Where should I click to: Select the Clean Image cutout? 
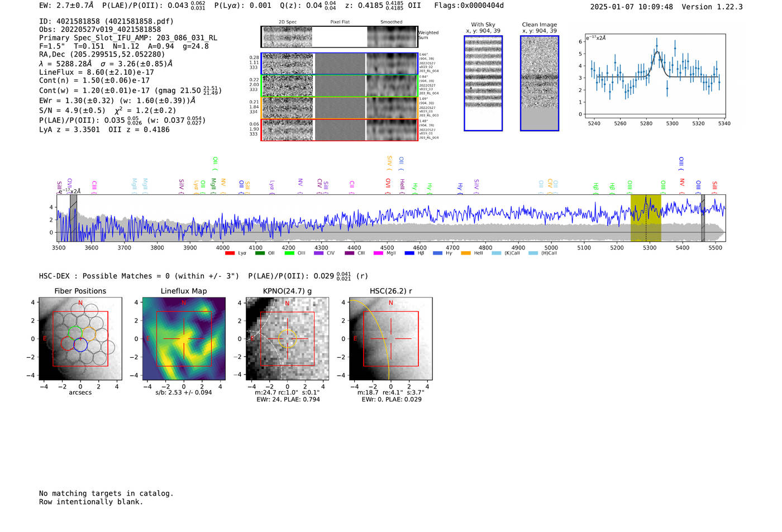tap(540, 83)
